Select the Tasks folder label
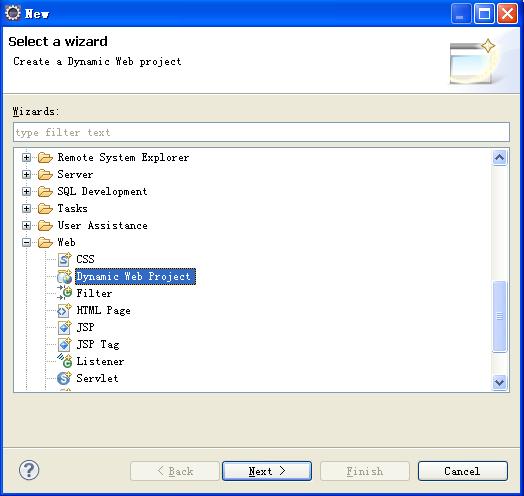 tap(73, 209)
